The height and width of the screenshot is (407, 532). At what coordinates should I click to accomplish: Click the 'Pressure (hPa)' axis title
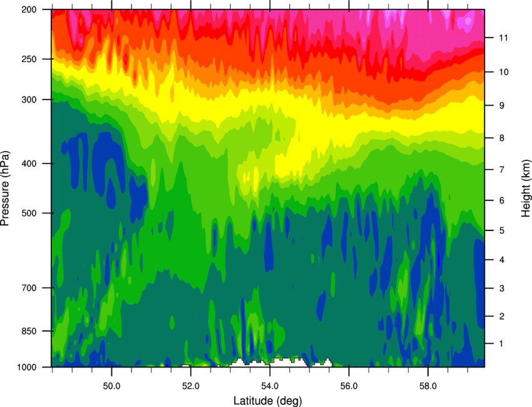click(x=5, y=188)
